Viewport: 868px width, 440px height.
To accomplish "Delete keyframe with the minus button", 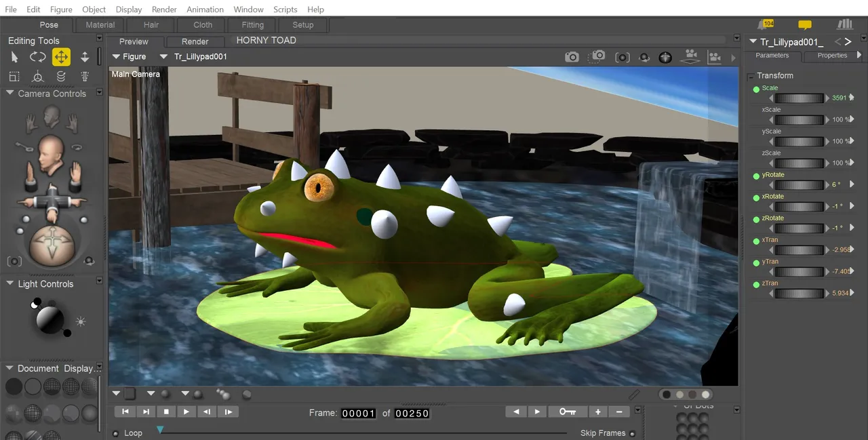I will pyautogui.click(x=619, y=412).
